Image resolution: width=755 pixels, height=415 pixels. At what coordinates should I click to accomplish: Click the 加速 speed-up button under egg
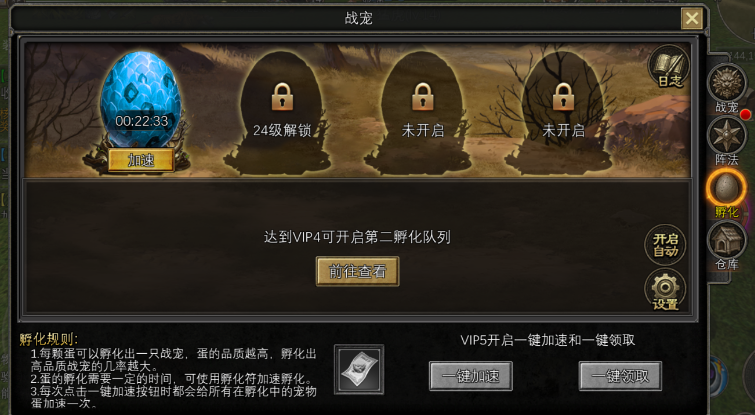[x=141, y=160]
